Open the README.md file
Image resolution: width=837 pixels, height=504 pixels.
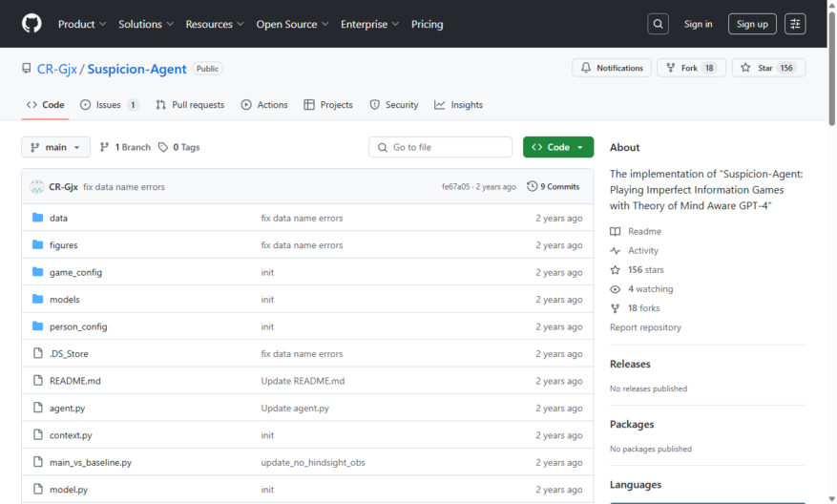[75, 381]
